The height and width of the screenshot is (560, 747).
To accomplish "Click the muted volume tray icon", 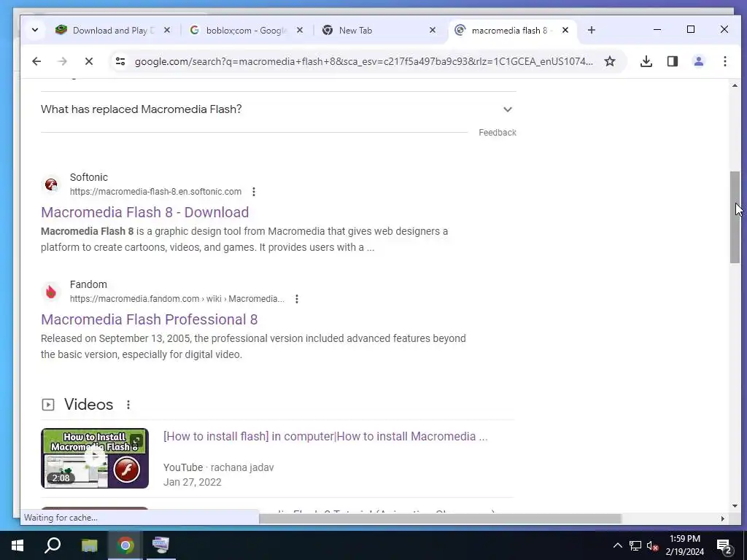I will pyautogui.click(x=652, y=545).
